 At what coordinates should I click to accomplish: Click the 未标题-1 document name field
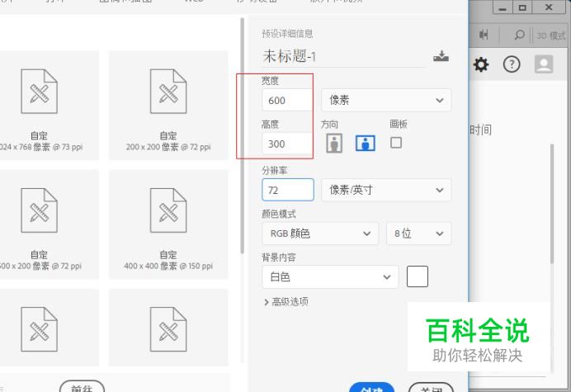pos(344,56)
